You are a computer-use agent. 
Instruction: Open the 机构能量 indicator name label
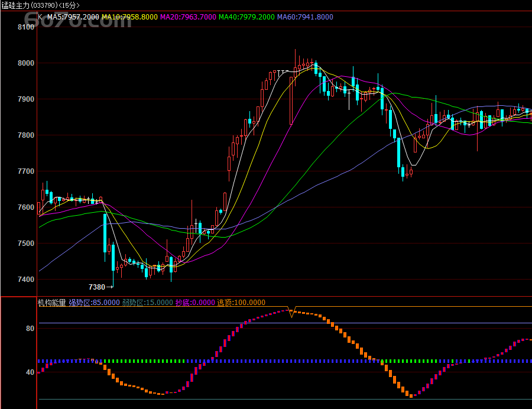tap(52, 303)
